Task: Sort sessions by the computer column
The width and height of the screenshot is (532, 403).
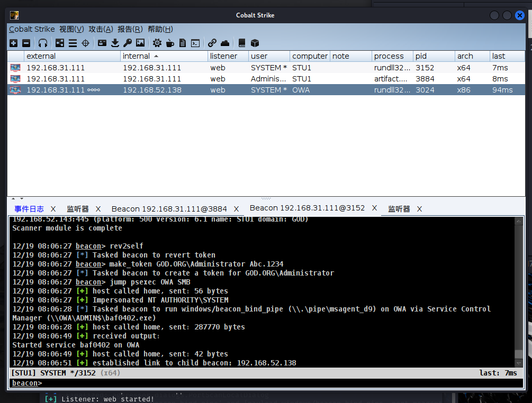Action: (310, 56)
